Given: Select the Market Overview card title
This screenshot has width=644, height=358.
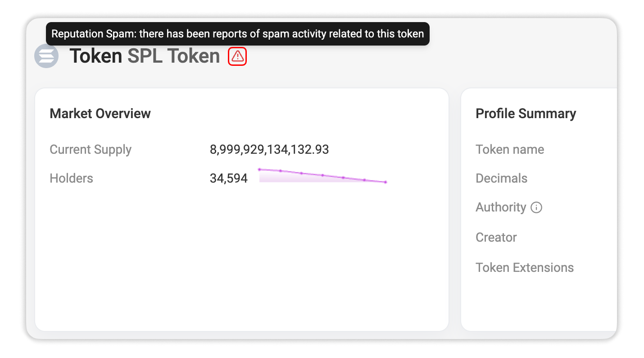Looking at the screenshot, I should tap(100, 113).
